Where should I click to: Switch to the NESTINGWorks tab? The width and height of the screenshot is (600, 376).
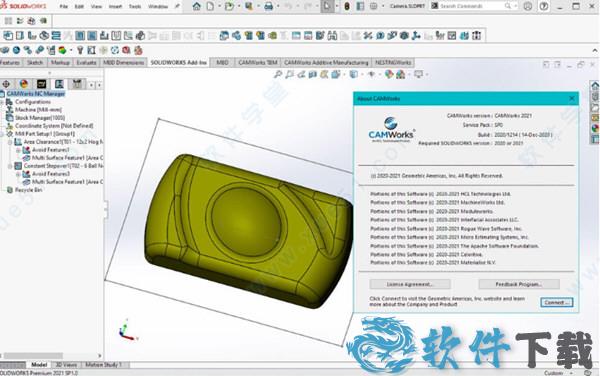pyautogui.click(x=393, y=62)
